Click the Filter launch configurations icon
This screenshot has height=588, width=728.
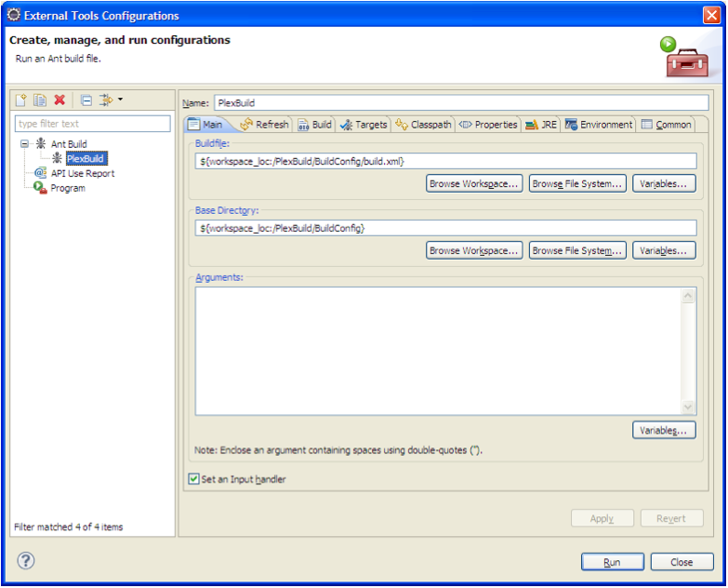(x=106, y=100)
